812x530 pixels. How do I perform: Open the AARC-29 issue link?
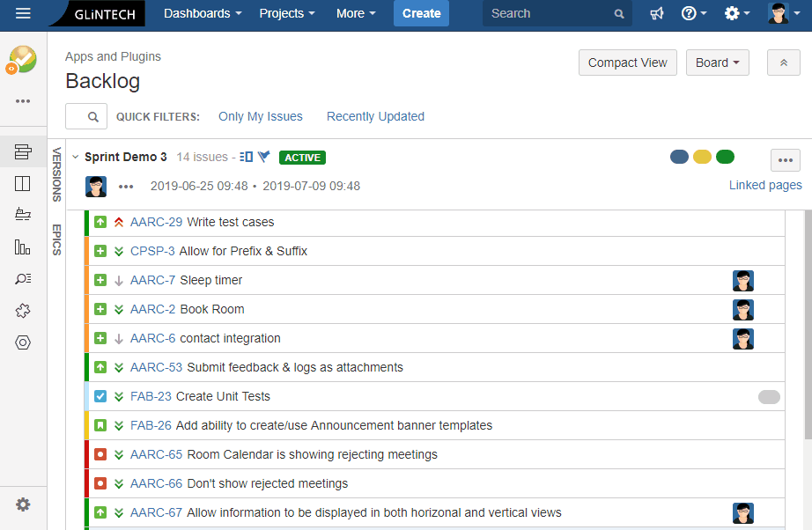(156, 222)
